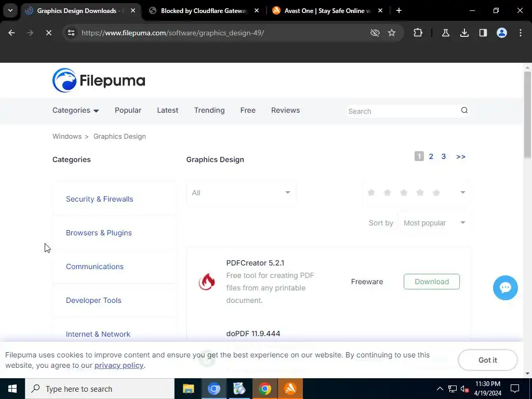Click Google Chrome taskbar icon
This screenshot has width=532, height=399.
pyautogui.click(x=264, y=389)
